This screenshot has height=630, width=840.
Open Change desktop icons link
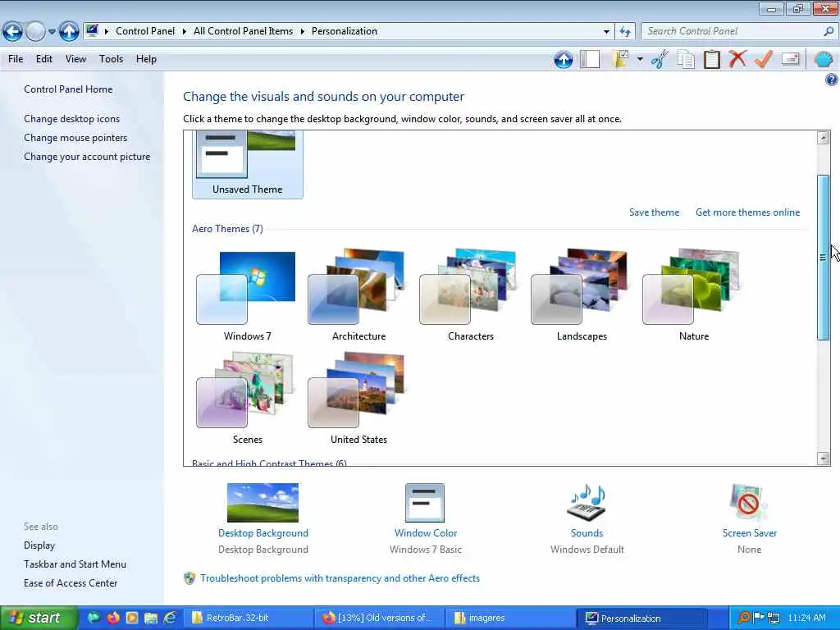[x=72, y=119]
